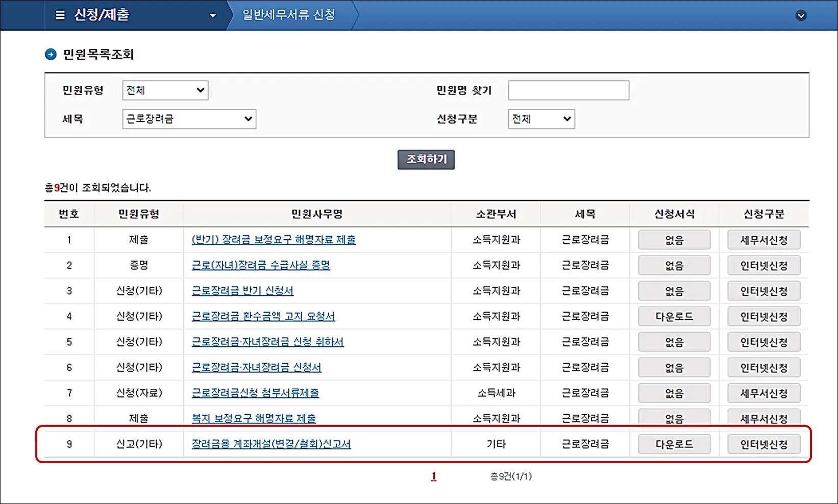
Task: Open 근로장려금 반기 신청서 link
Action: [x=242, y=291]
